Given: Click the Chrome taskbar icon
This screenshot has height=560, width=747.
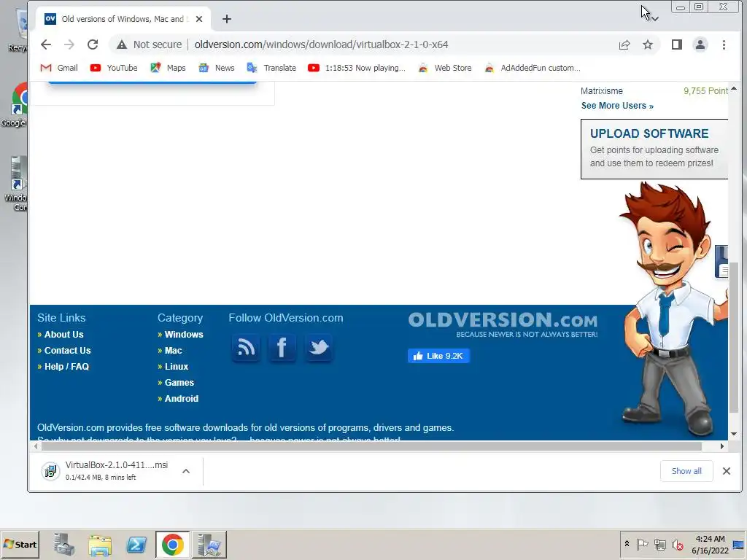Looking at the screenshot, I should (172, 545).
